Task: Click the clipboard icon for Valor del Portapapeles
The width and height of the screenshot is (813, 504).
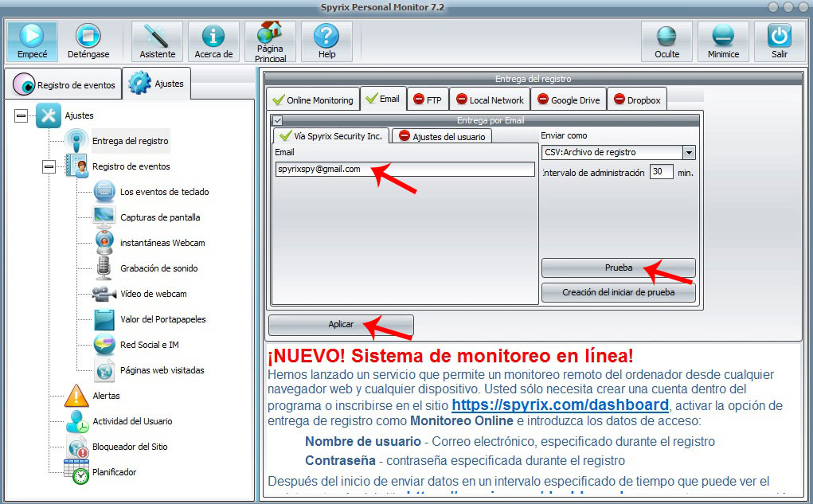Action: tap(104, 319)
